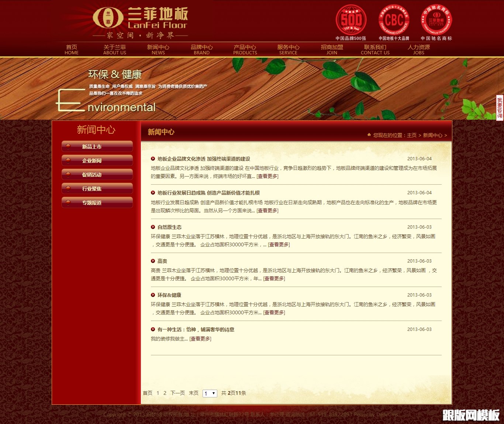Click 查看更多 under 自然原生态 article
The width and height of the screenshot is (504, 424).
(279, 245)
